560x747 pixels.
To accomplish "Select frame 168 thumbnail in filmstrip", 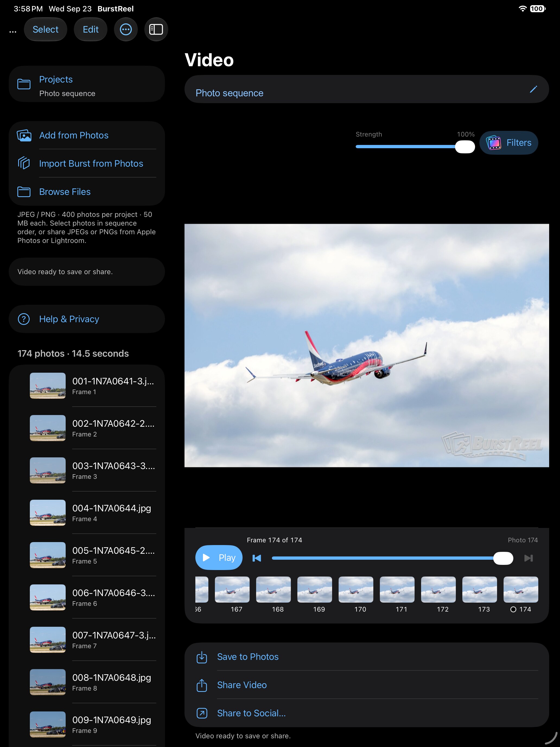I will 273,590.
